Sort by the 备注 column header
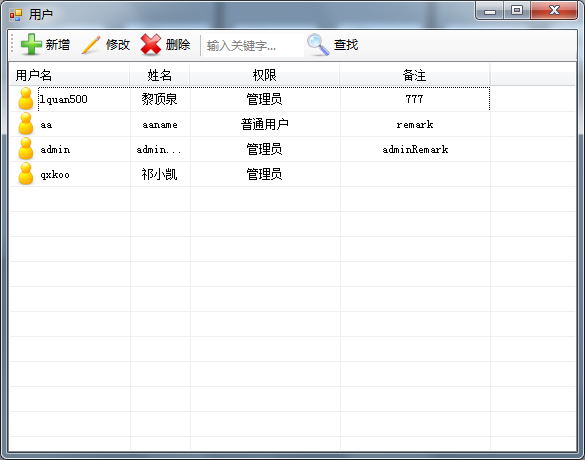Image resolution: width=585 pixels, height=460 pixels. click(414, 75)
